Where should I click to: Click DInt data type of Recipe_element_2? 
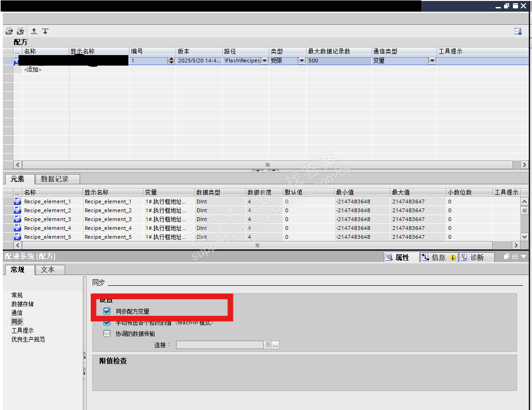coord(220,210)
